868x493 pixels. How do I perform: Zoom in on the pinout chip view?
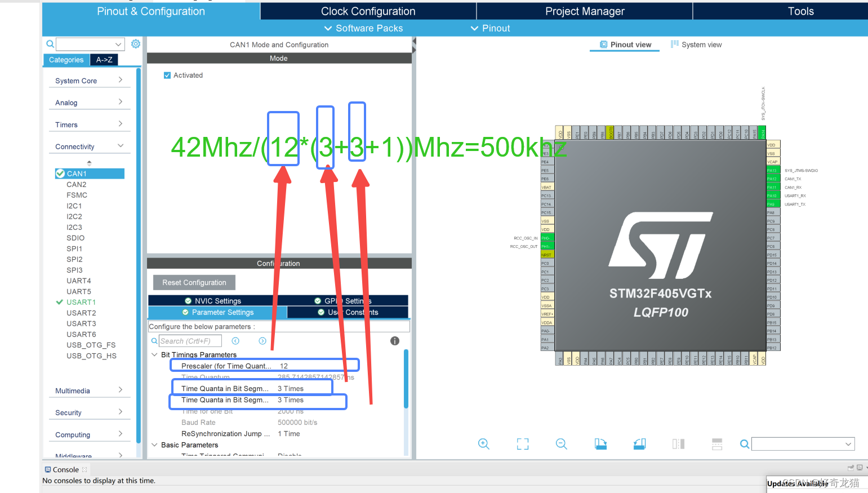[x=483, y=444]
